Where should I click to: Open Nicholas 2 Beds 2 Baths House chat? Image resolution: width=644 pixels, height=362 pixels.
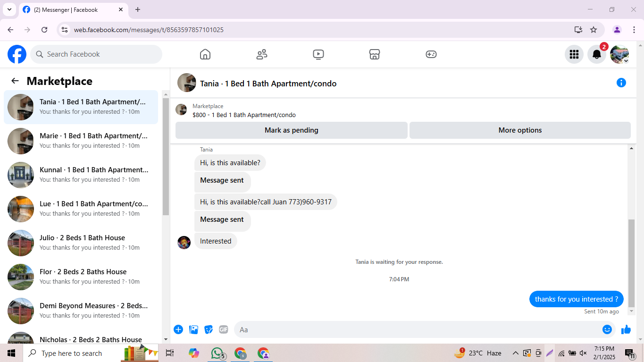81,337
